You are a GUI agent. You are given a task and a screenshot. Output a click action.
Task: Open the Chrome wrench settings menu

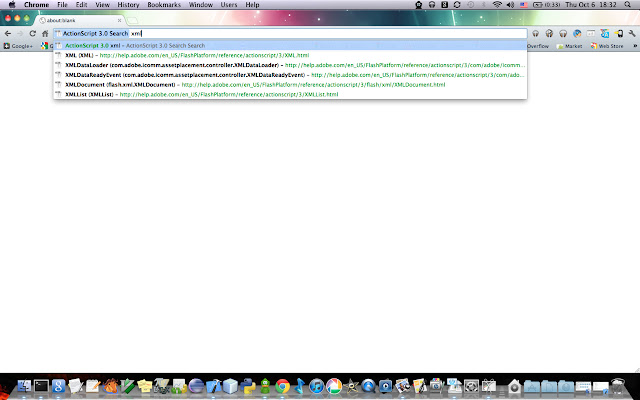(x=632, y=33)
